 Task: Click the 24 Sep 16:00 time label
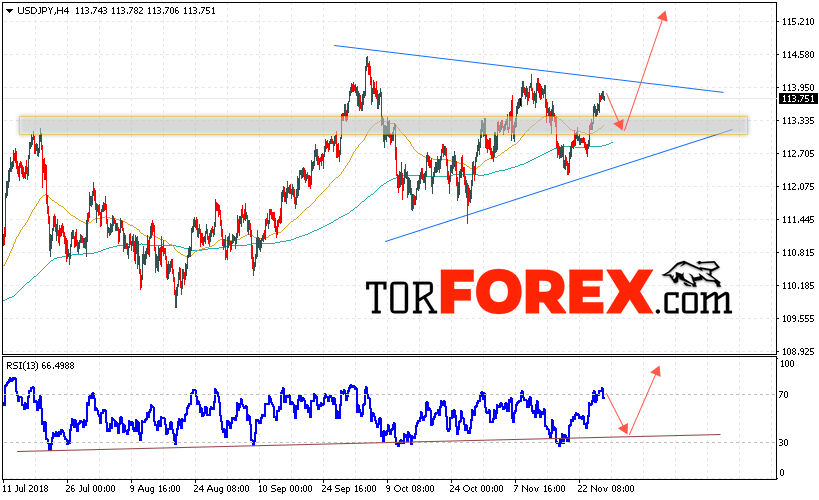coord(349,489)
